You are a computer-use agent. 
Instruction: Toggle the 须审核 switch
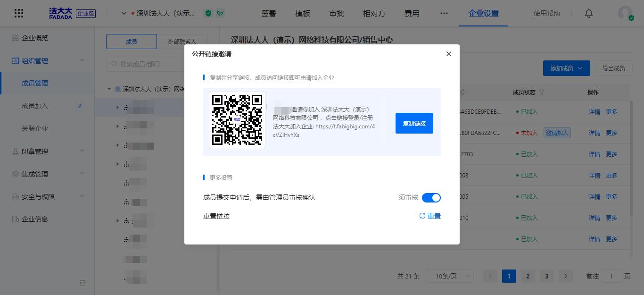(x=431, y=197)
